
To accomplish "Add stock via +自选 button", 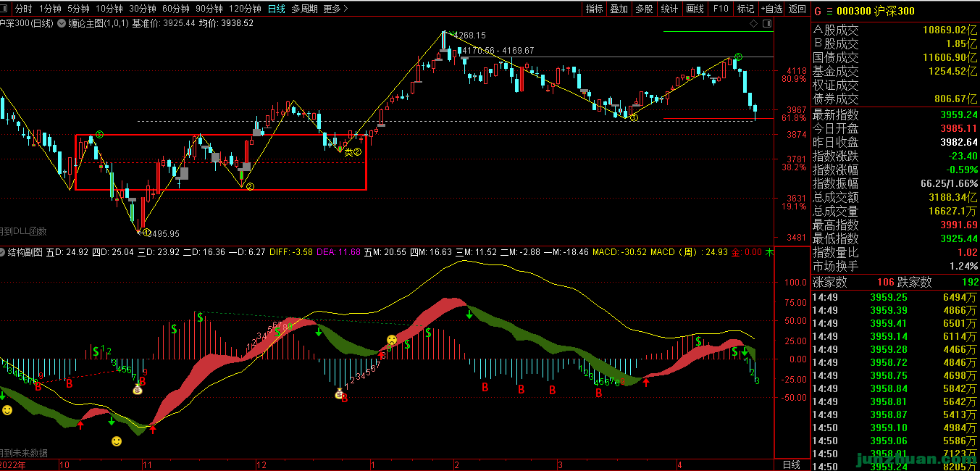I will click(771, 9).
